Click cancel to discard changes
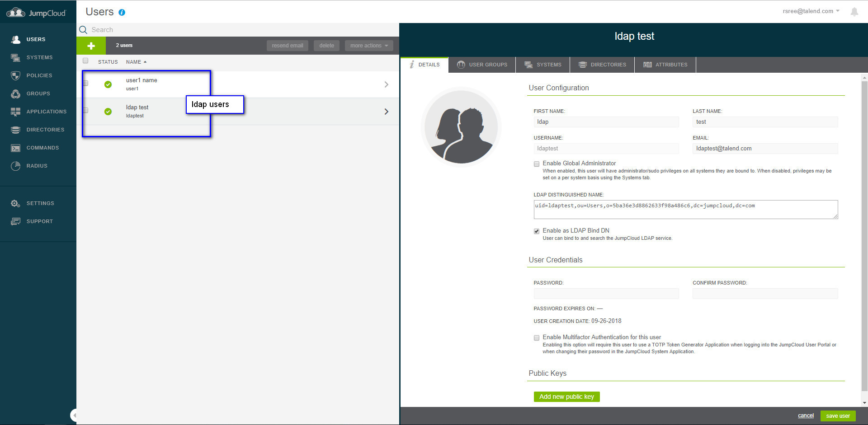This screenshot has width=868, height=425. pos(805,416)
